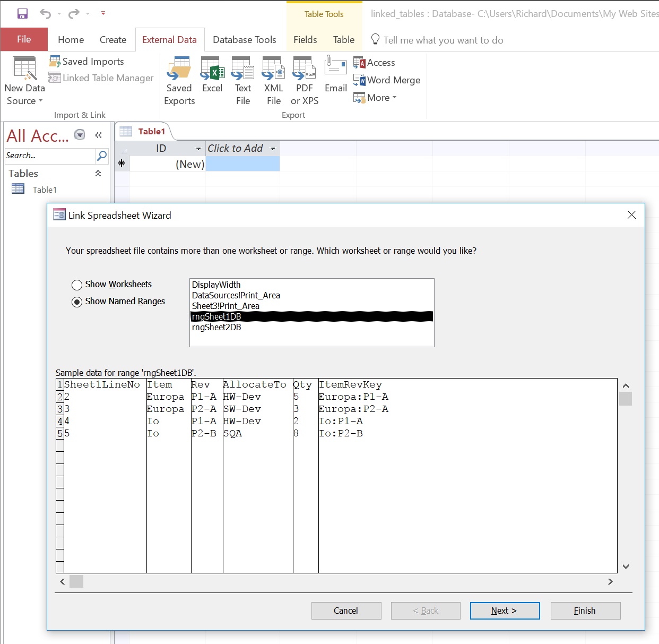Click the sample data scroll right arrow
Image resolution: width=659 pixels, height=644 pixels.
(x=610, y=582)
